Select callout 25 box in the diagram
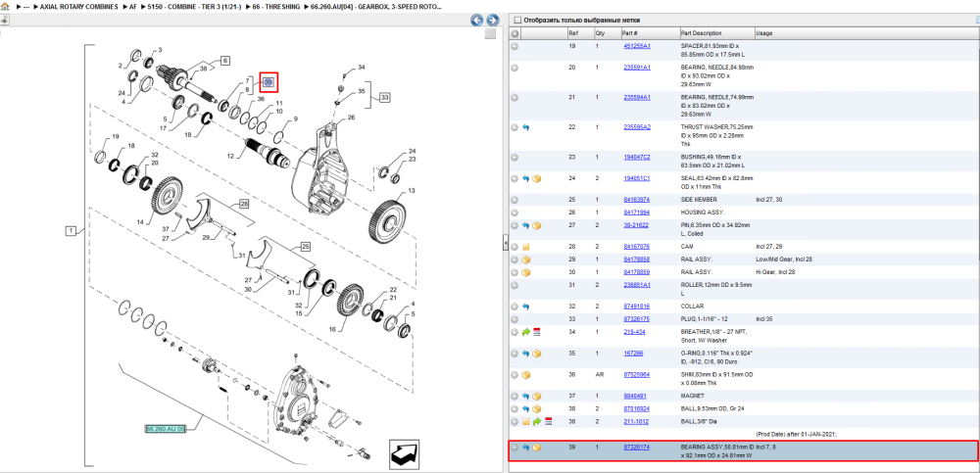 point(306,246)
